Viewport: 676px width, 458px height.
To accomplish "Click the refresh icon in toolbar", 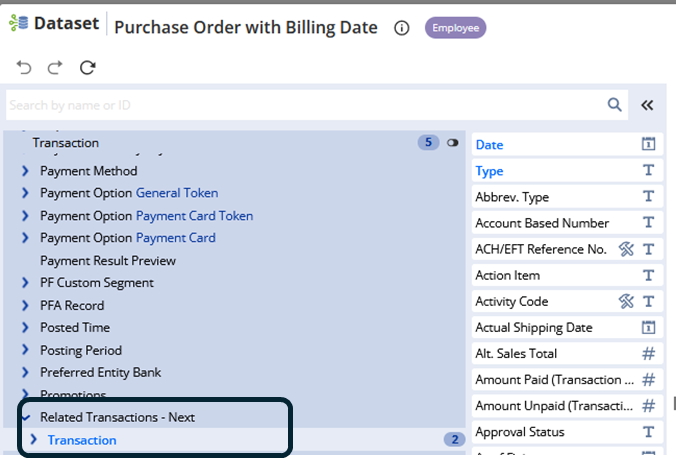I will (88, 67).
